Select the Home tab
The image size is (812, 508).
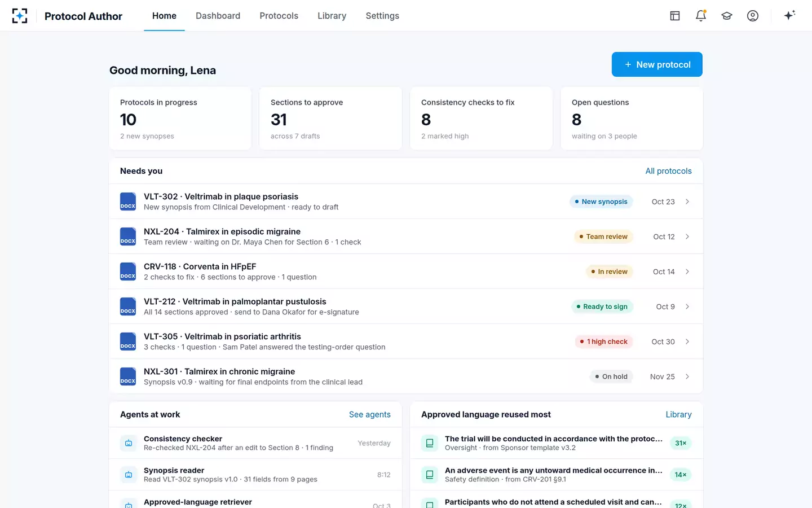(x=164, y=16)
